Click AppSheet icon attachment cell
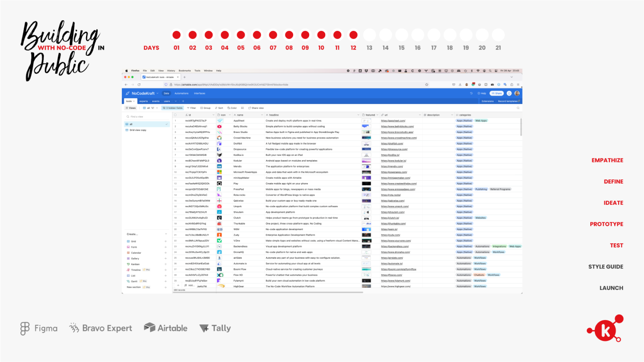The image size is (644, 362). (220, 121)
